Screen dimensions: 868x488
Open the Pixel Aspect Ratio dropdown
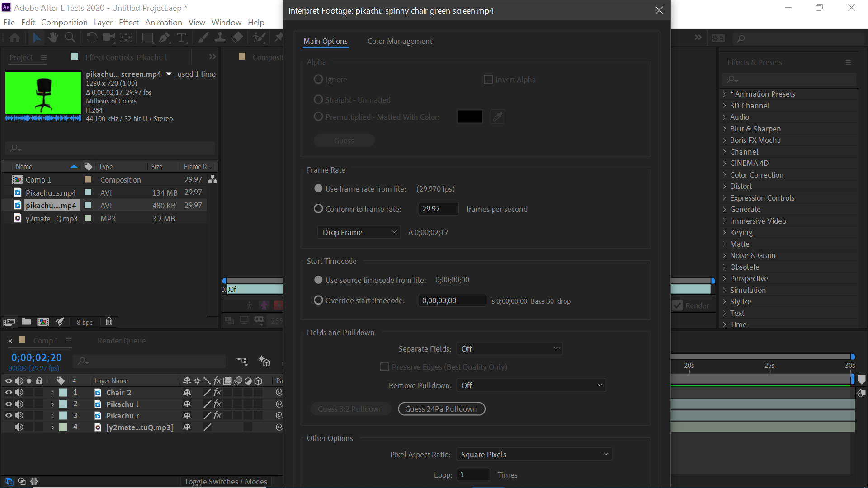click(534, 454)
